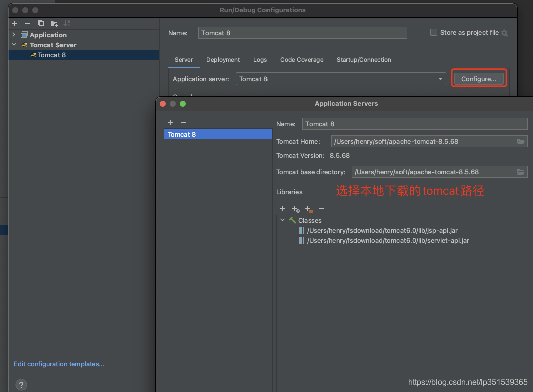
Task: Zoom the Application Servers window green button
Action: (183, 104)
